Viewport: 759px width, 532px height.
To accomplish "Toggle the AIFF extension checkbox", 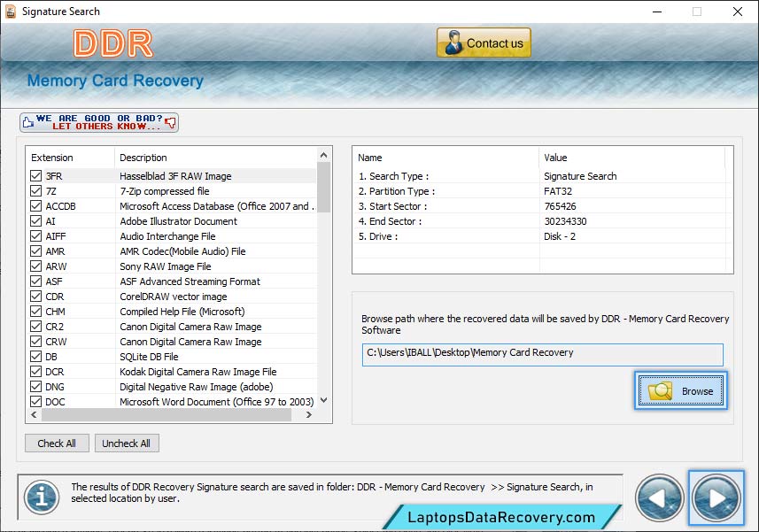I will point(35,235).
